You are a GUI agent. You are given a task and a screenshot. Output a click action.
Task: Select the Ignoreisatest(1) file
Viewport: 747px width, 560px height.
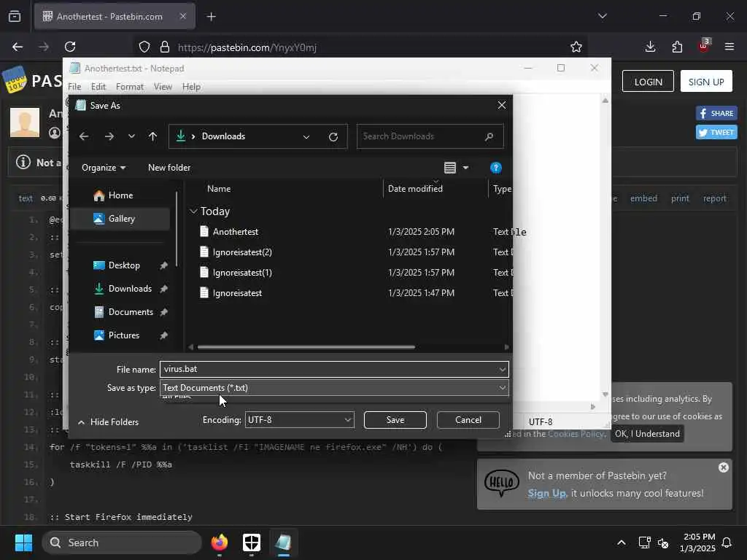point(242,273)
